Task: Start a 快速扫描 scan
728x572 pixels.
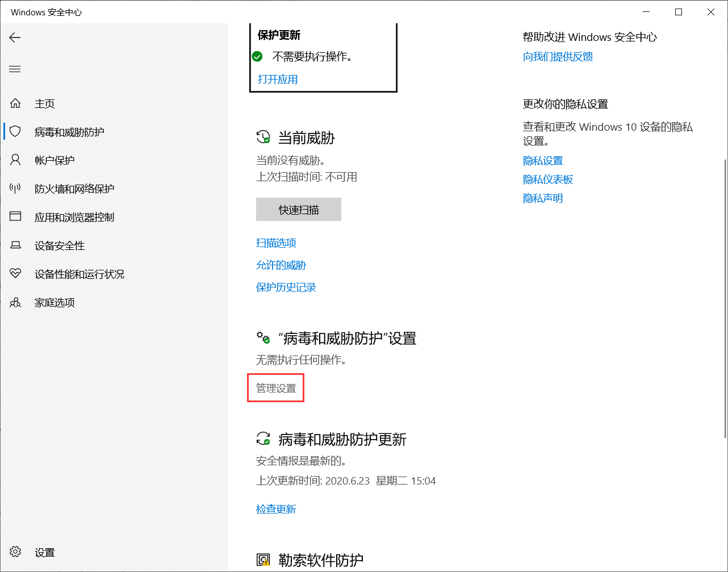Action: pos(298,209)
